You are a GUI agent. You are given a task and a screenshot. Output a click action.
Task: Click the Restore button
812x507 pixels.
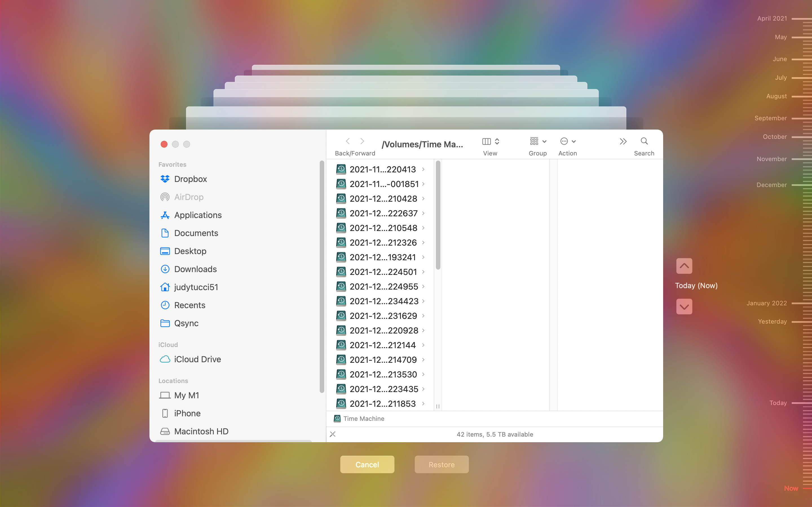441,464
